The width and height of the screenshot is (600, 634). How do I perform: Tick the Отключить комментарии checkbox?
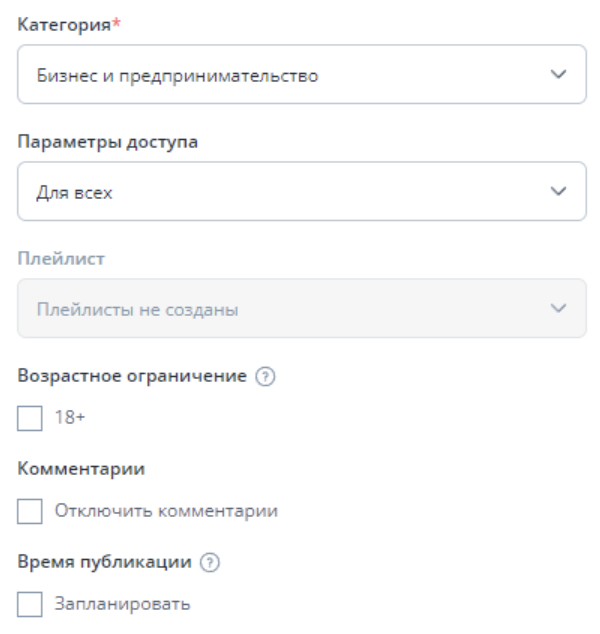coord(30,511)
